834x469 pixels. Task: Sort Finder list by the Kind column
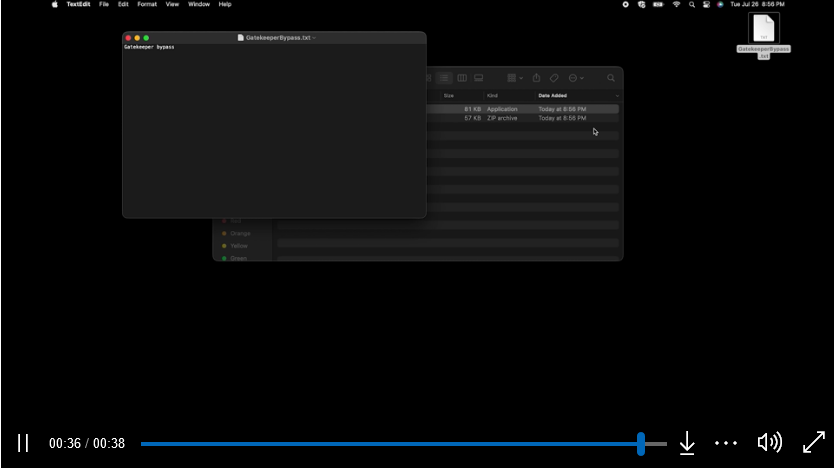[492, 96]
